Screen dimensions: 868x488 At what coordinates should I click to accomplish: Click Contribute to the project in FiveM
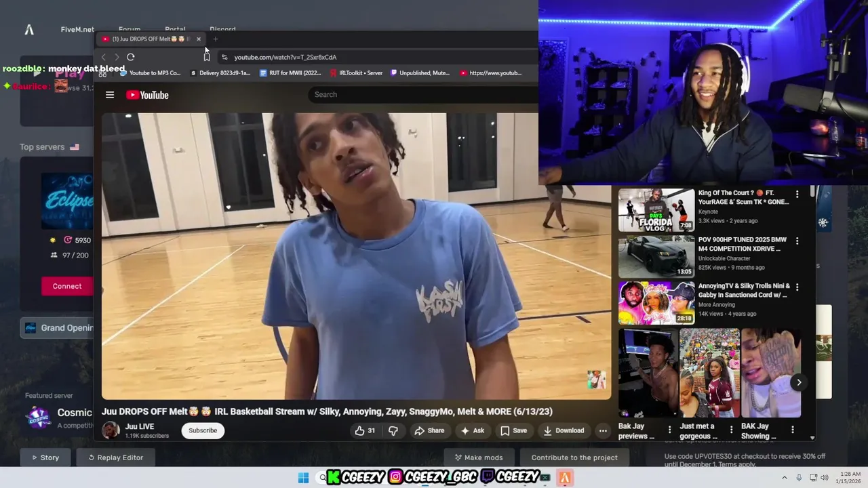pos(574,457)
